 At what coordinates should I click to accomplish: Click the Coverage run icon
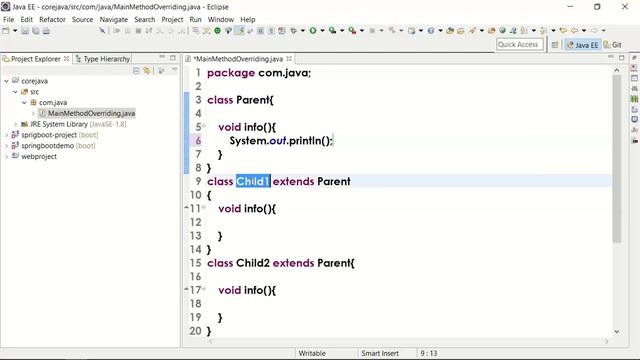[332, 31]
